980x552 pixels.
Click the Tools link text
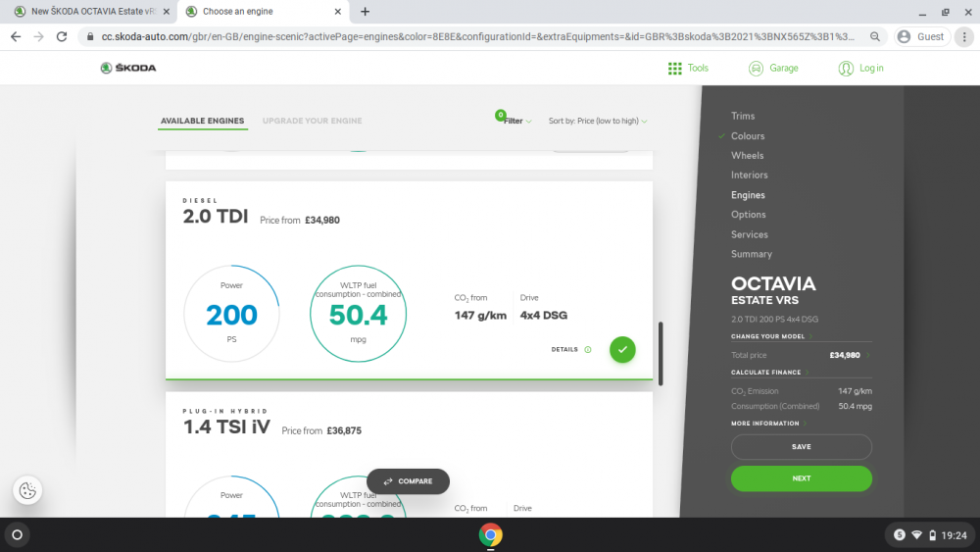pyautogui.click(x=698, y=68)
